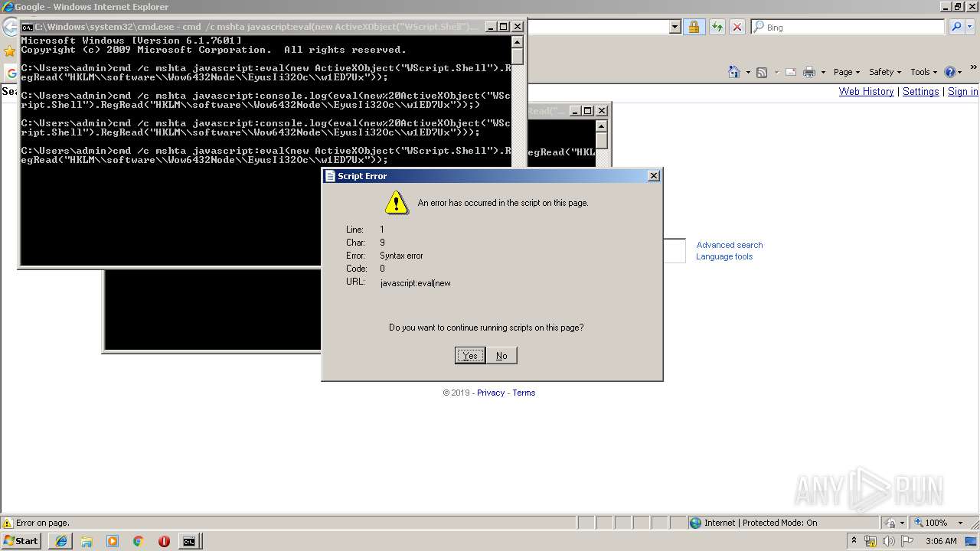Screen dimensions: 980x551
Task: Open the address bar history dropdown
Action: [x=675, y=27]
